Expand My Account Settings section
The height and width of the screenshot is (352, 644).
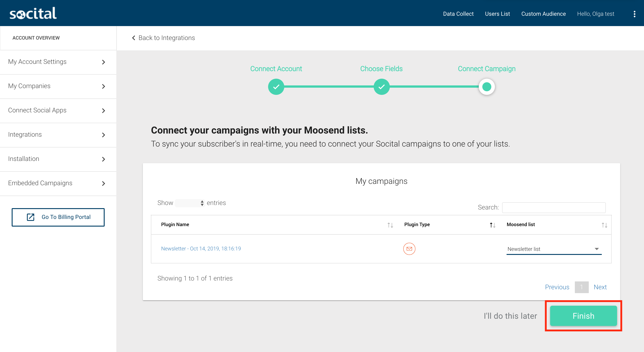[58, 62]
